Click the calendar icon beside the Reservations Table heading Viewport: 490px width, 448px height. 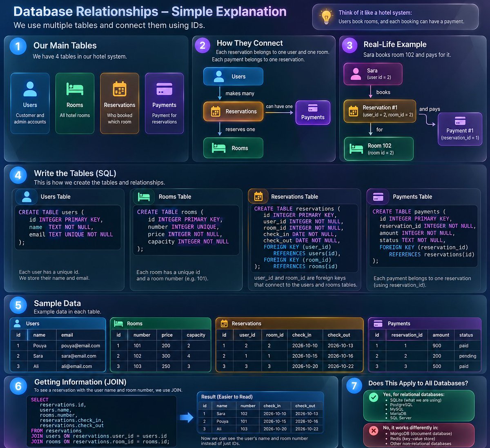pos(258,197)
